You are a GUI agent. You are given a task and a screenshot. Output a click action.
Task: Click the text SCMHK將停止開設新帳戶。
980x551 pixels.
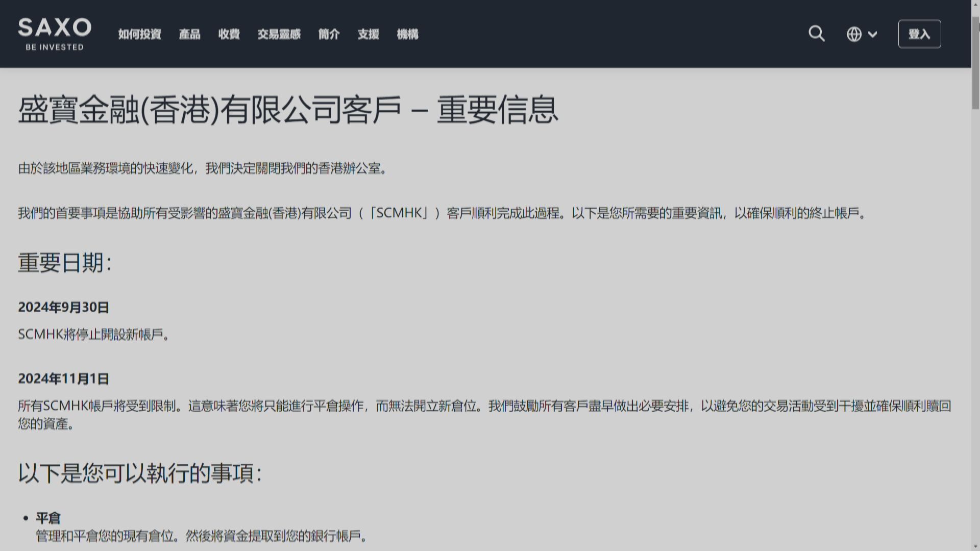click(94, 334)
